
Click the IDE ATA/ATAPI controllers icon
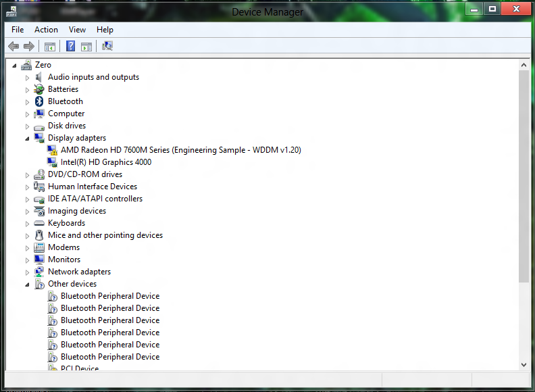point(39,199)
